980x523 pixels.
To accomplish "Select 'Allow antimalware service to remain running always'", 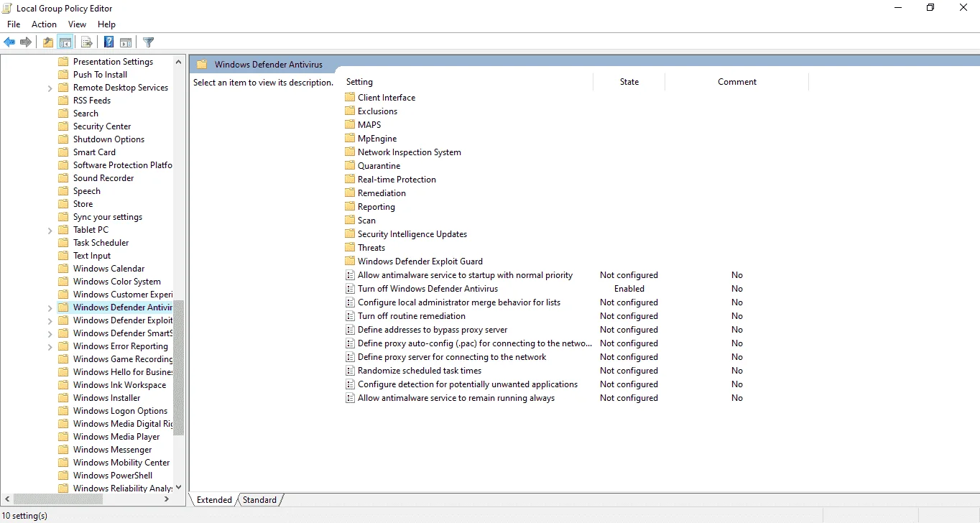I will pyautogui.click(x=456, y=398).
